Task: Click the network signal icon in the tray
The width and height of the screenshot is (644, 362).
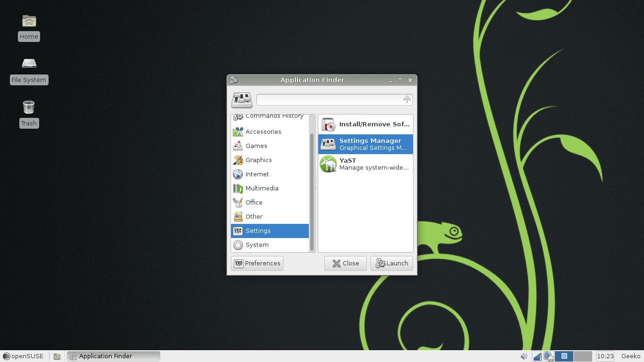Action: tap(538, 356)
